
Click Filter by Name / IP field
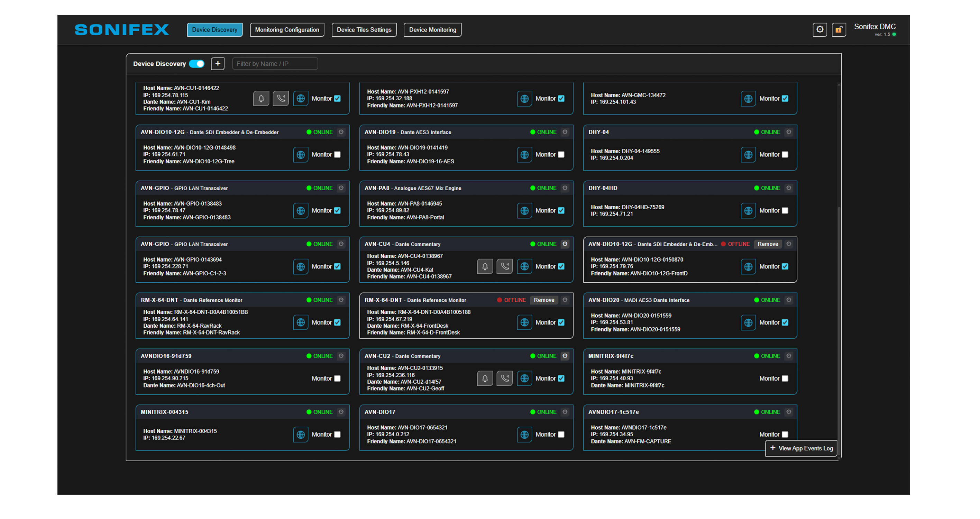tap(275, 64)
